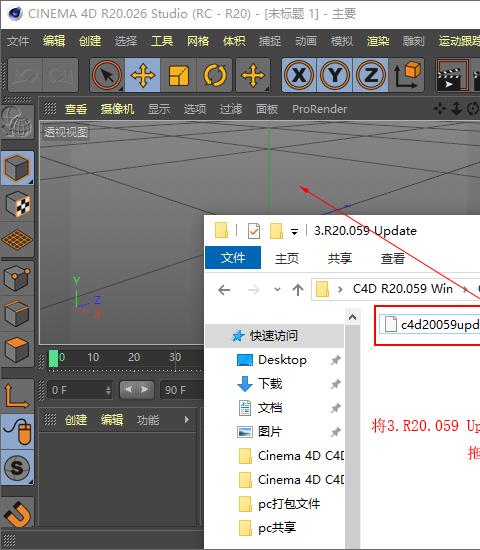Toggle Y axis lock
The height and width of the screenshot is (550, 480).
335,75
